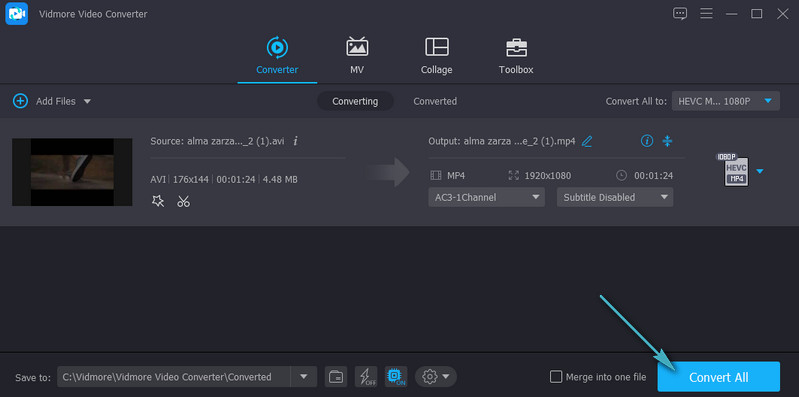The width and height of the screenshot is (799, 397).
Task: Expand the save path dropdown arrow
Action: [x=304, y=377]
